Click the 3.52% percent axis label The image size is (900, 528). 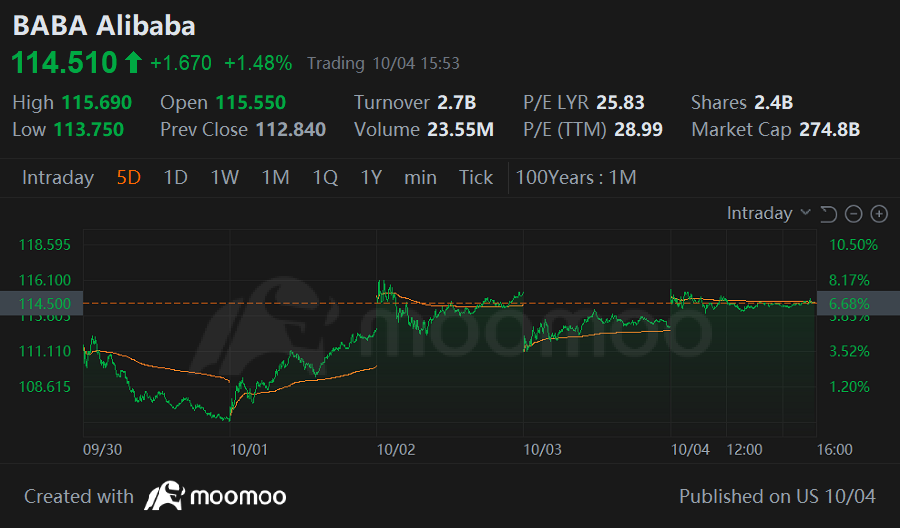849,351
